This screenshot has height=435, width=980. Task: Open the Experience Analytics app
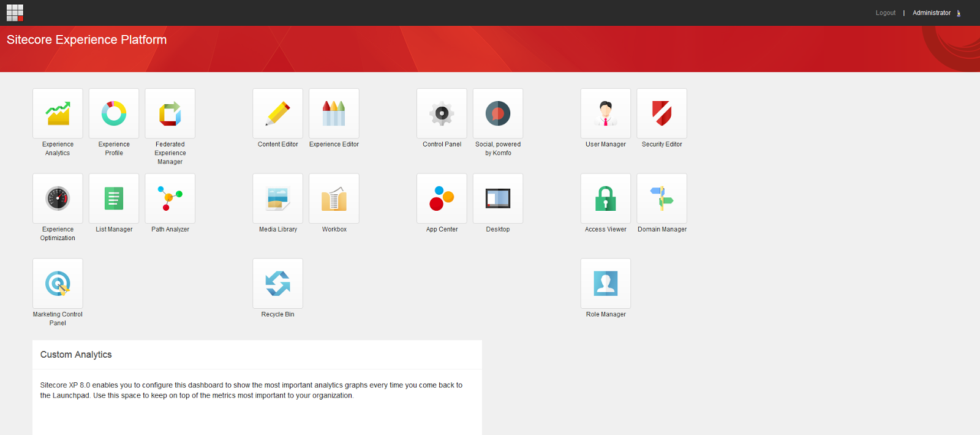click(x=58, y=113)
